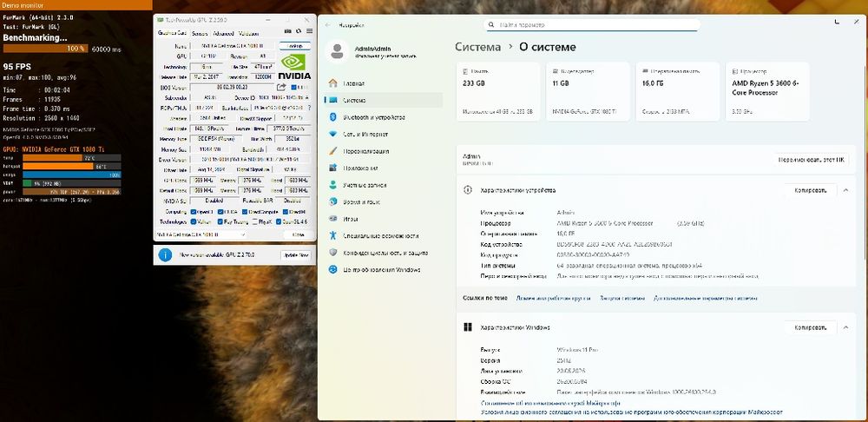Click the RAM card showing 16,0 ГБ
868x422 pixels.
pyautogui.click(x=678, y=91)
